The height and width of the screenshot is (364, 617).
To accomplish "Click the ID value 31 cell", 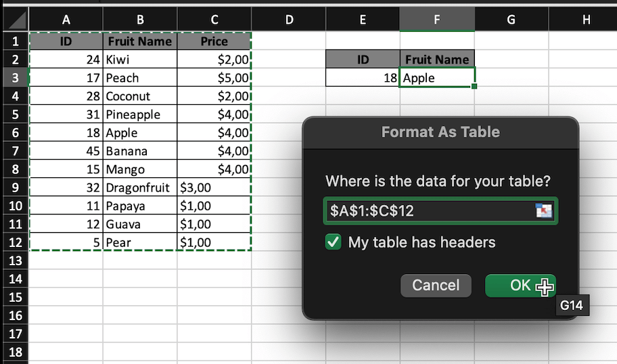I will (66, 114).
